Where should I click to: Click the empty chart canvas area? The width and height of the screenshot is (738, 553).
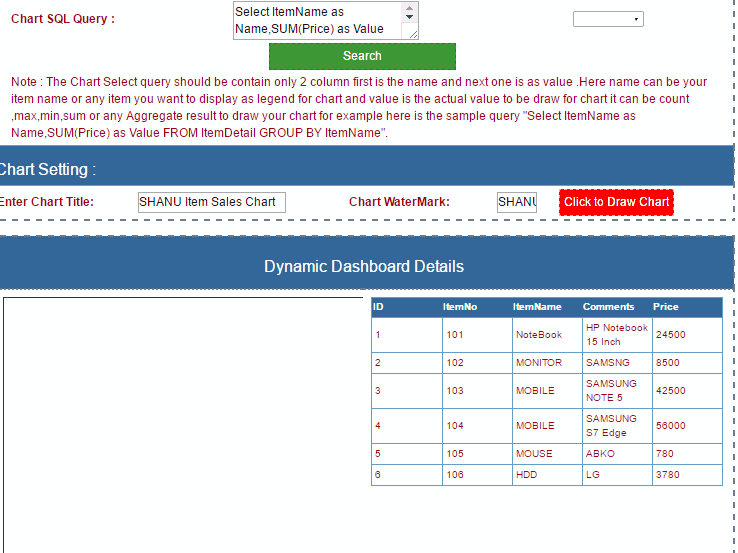click(184, 424)
